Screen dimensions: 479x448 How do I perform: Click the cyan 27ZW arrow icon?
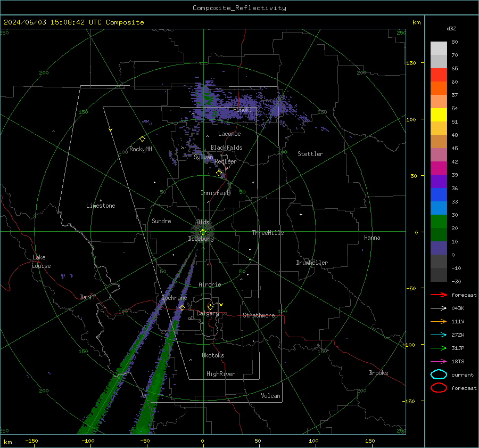coord(439,335)
